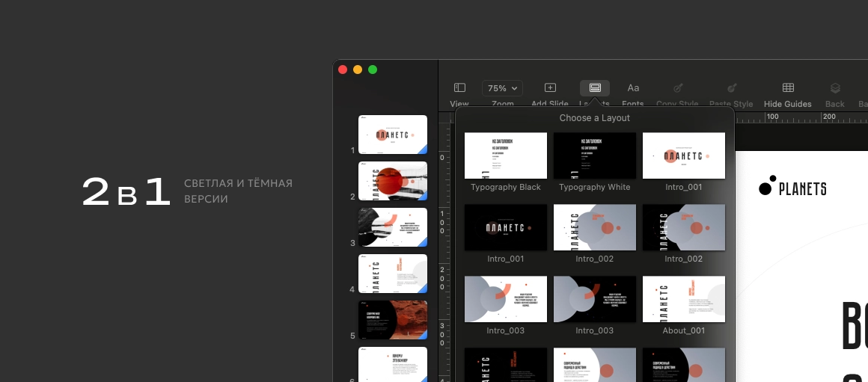This screenshot has height=382, width=868.
Task: Click the Add Slide icon
Action: 550,88
